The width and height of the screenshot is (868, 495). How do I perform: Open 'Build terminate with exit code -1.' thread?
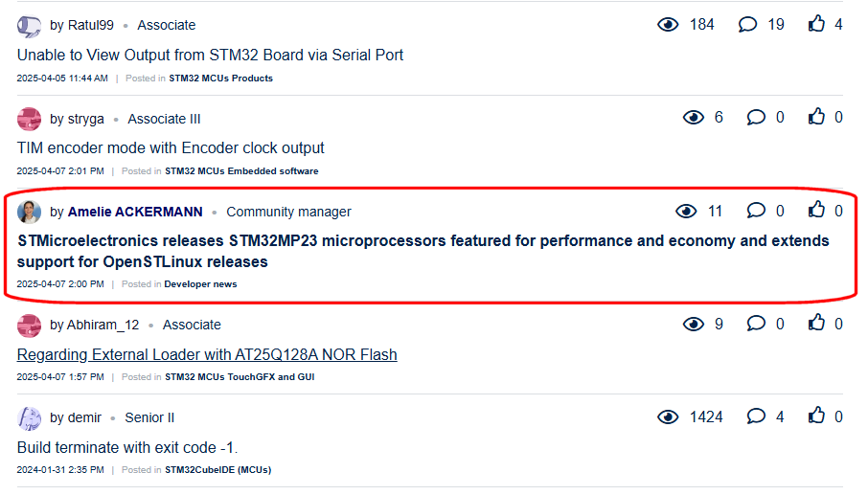tap(127, 447)
